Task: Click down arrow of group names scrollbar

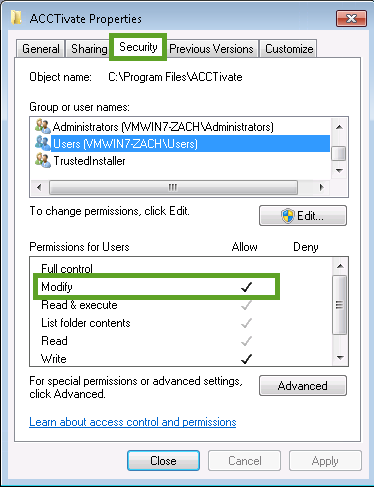Action: pos(339,171)
